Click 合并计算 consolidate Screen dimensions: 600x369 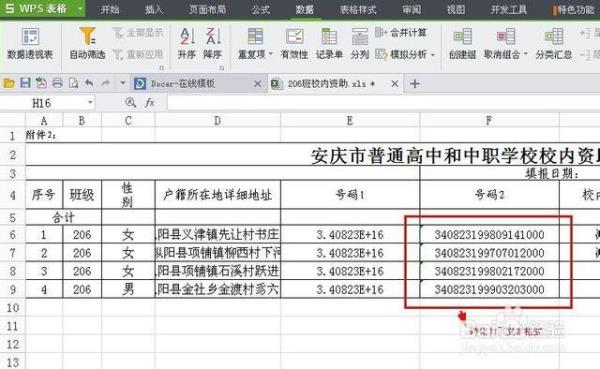click(401, 33)
